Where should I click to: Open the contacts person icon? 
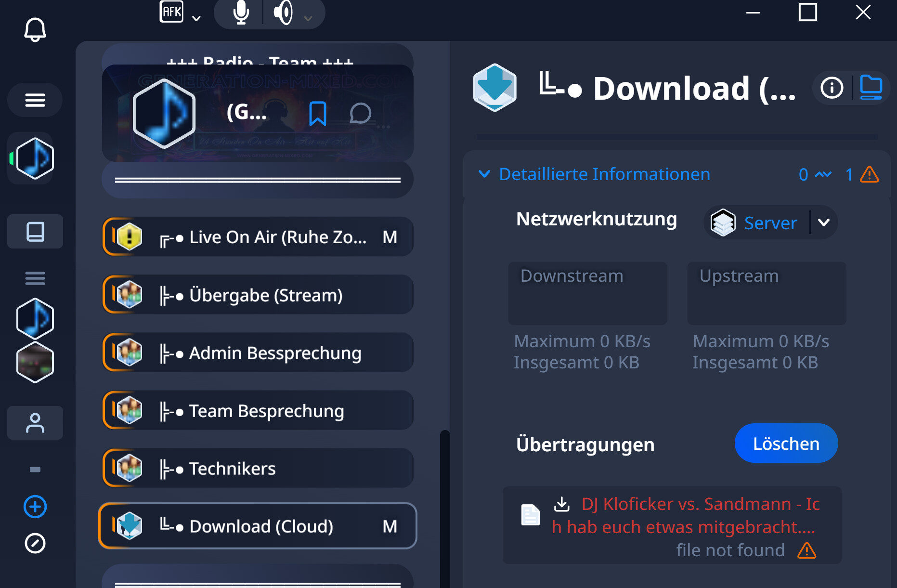coord(35,423)
